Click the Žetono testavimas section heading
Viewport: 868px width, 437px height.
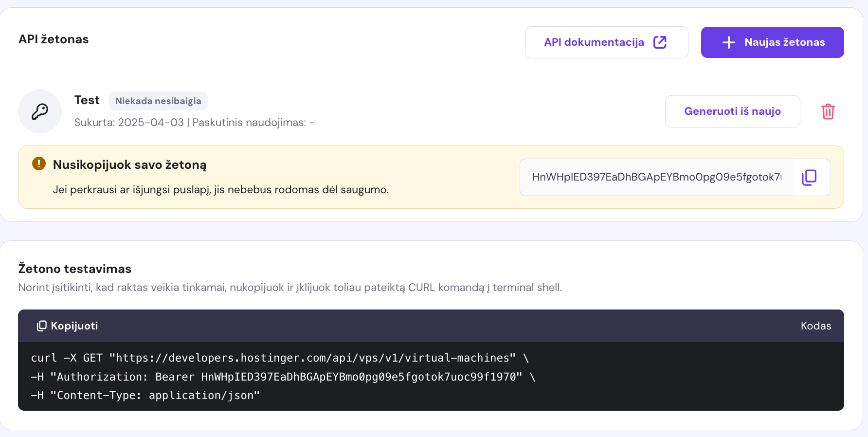coord(75,269)
